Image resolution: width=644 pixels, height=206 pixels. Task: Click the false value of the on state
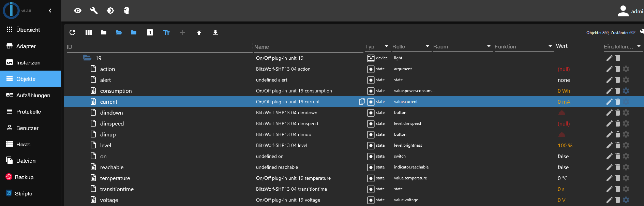563,156
